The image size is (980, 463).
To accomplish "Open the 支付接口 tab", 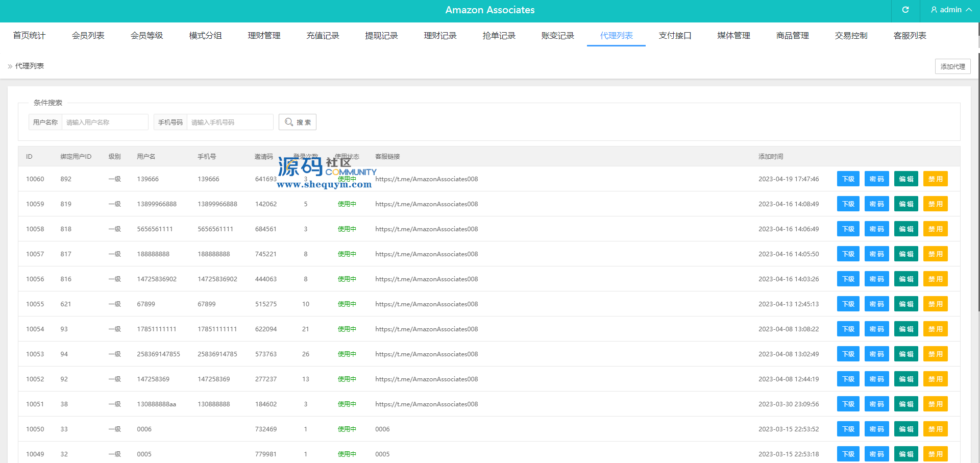I will click(675, 35).
